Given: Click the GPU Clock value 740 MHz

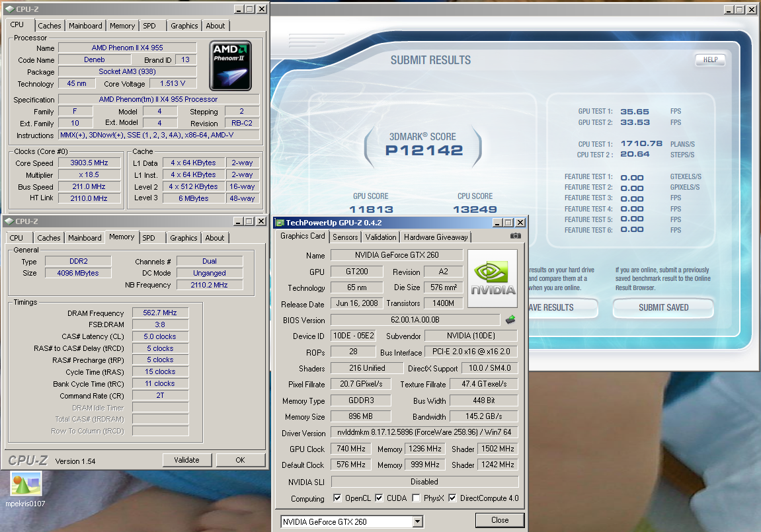Looking at the screenshot, I should coord(351,449).
